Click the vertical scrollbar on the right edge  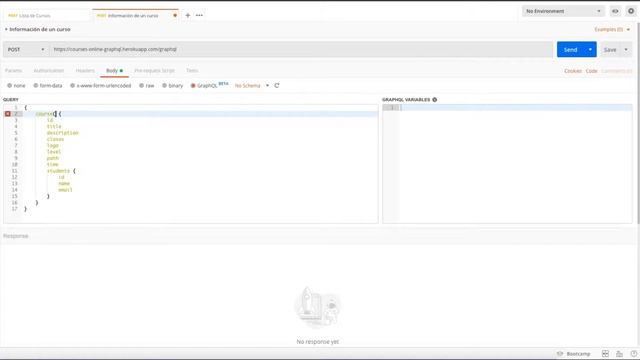[x=638, y=122]
